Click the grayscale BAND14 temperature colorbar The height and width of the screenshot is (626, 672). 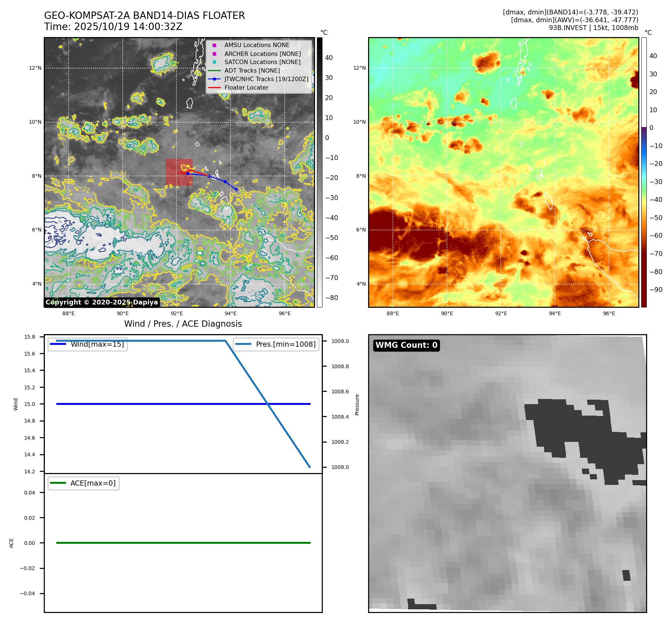320,172
